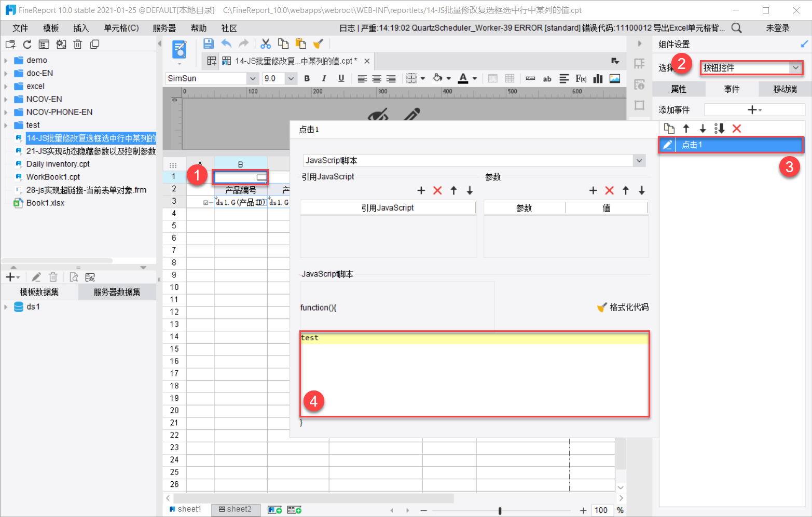Preview dataset icon in dataset toolbar

pyautogui.click(x=74, y=277)
